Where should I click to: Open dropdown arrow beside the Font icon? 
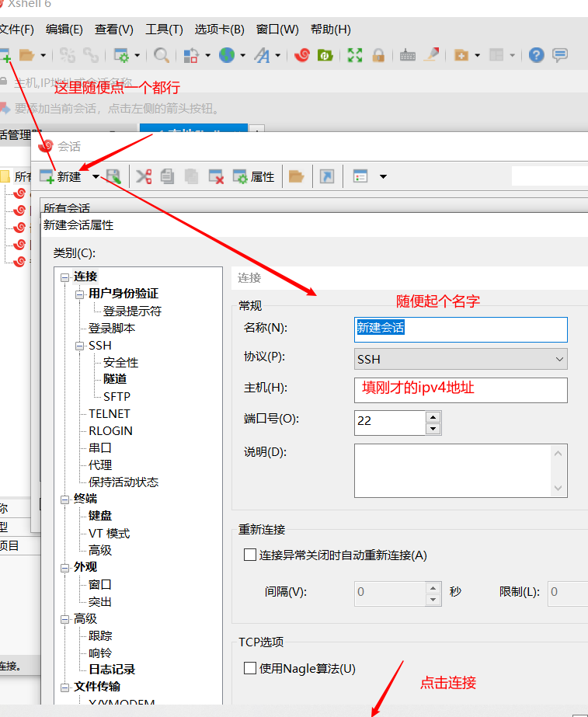point(277,55)
